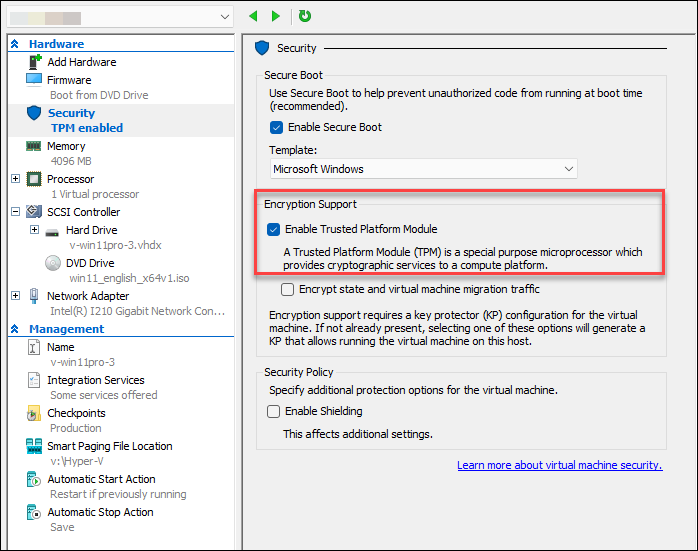Screen dimensions: 698x551
Task: Click the green forward arrow icon
Action: [x=276, y=16]
